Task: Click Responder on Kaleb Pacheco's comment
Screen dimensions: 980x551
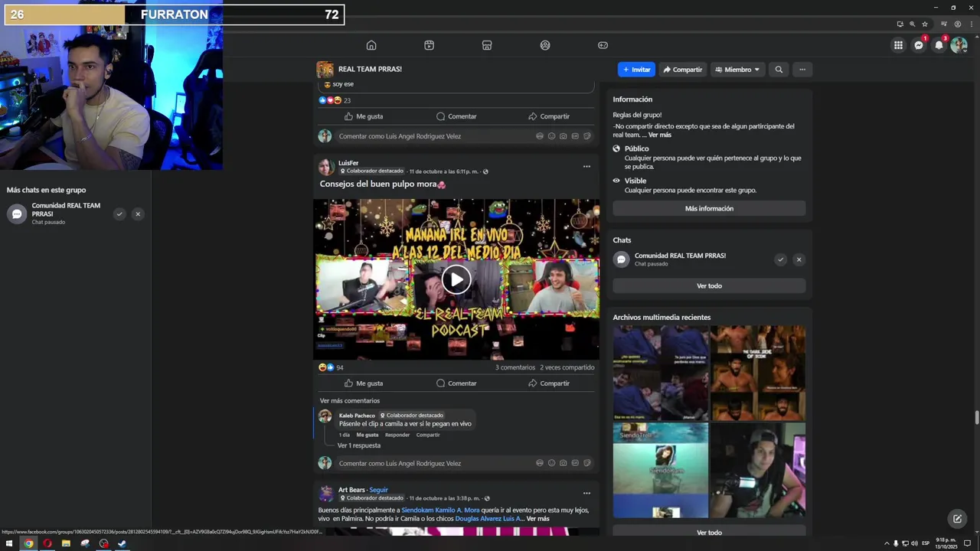Action: click(397, 435)
